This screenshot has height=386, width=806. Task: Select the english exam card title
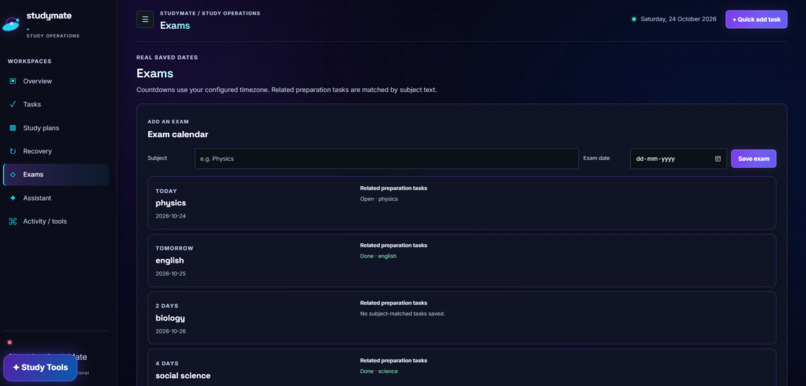tap(170, 261)
